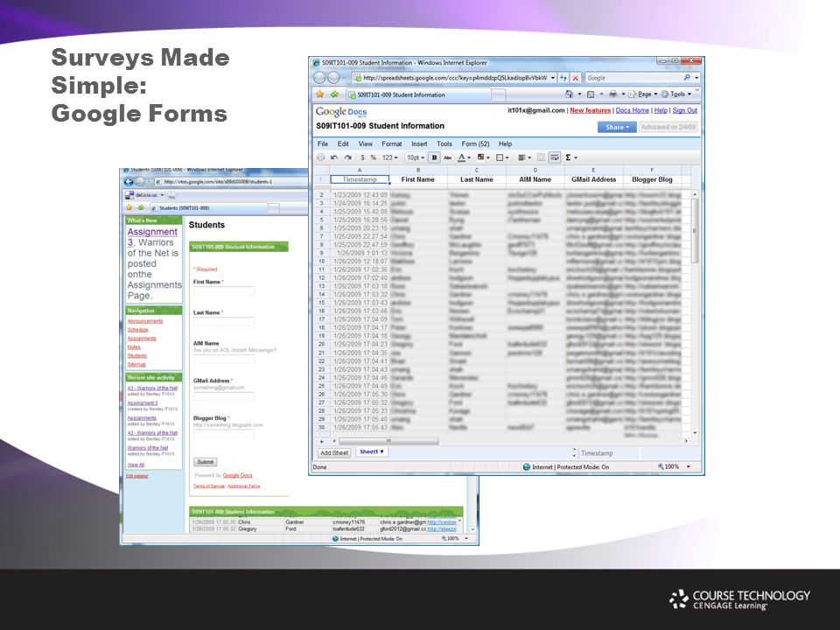Click the IE stop (red X) button
Viewport: 840px width, 630px height.
576,78
